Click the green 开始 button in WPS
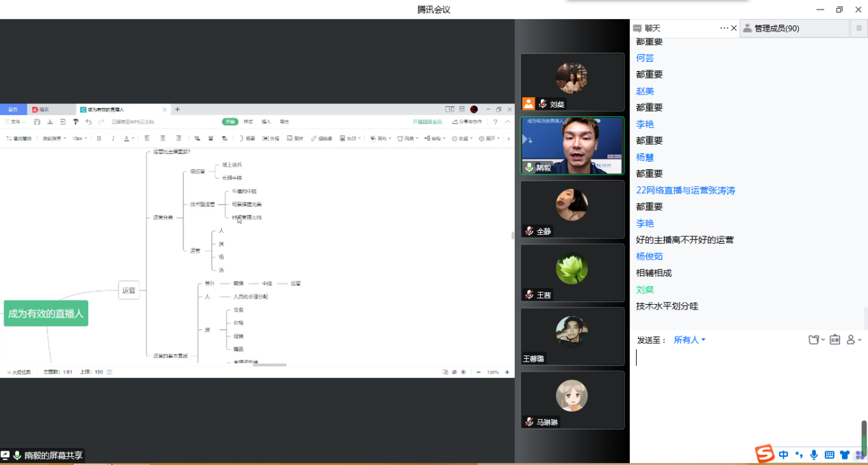 (x=229, y=122)
